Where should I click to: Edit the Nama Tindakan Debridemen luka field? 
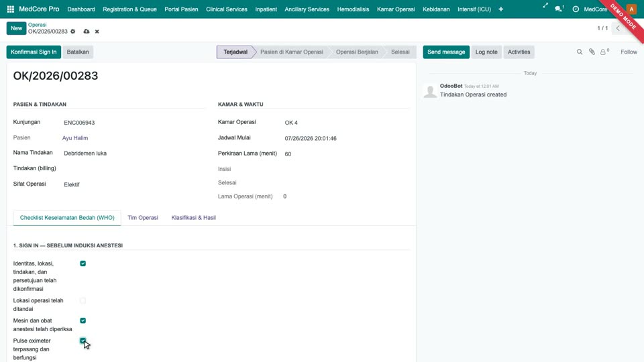(x=133, y=153)
